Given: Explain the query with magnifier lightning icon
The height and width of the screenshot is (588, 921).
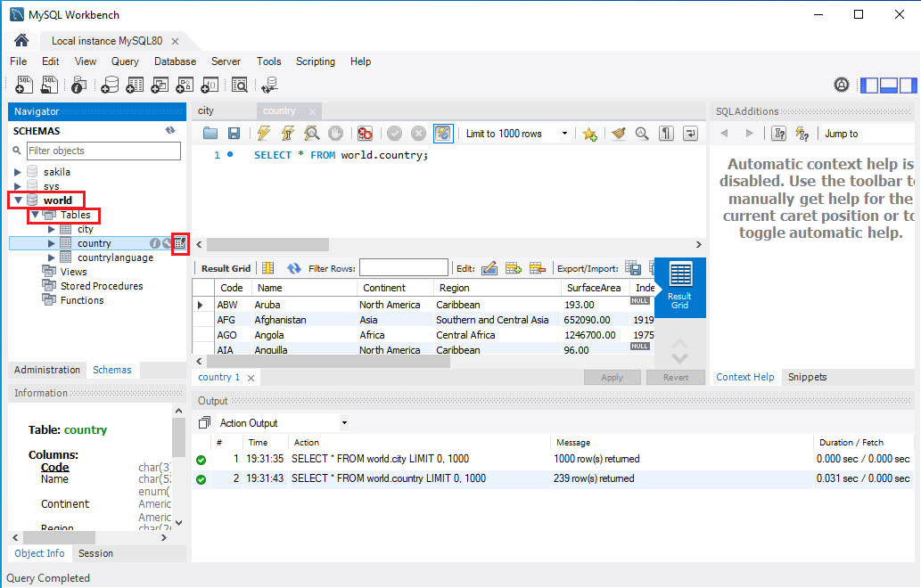Looking at the screenshot, I should coord(311,134).
